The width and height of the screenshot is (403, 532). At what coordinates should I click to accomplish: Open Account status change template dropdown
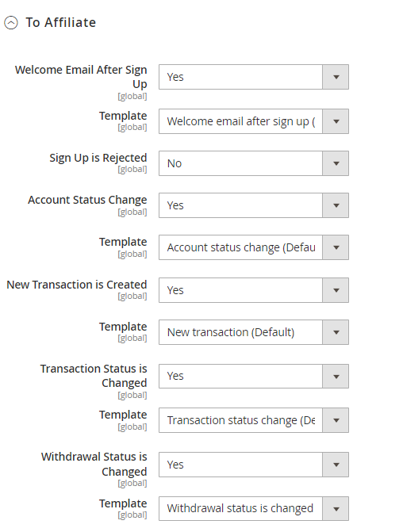pos(254,247)
